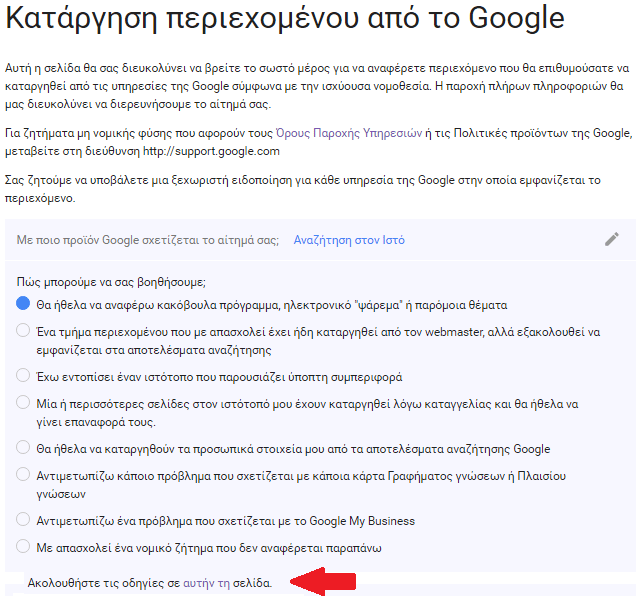The width and height of the screenshot is (636, 596).
Task: Select the Knowledge Graph card problem radio
Action: 23,474
